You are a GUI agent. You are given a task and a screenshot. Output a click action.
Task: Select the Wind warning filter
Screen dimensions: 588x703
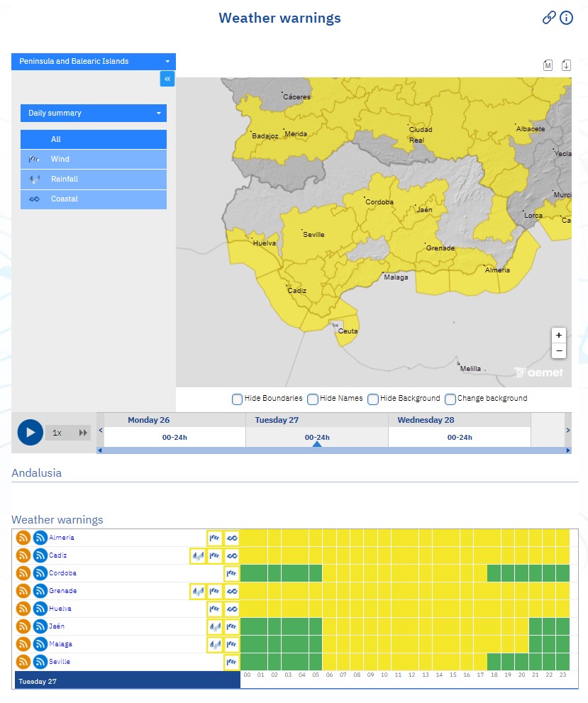94,160
